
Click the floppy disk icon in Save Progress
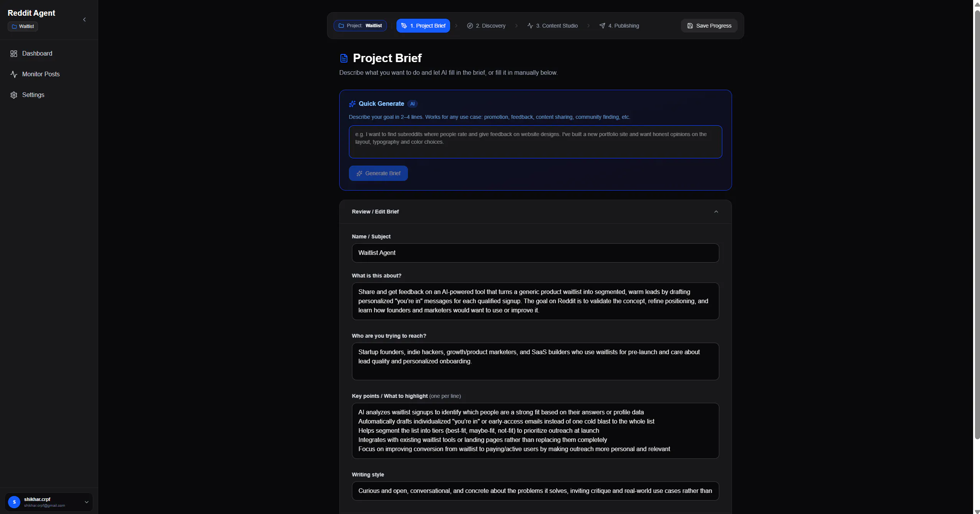point(690,26)
